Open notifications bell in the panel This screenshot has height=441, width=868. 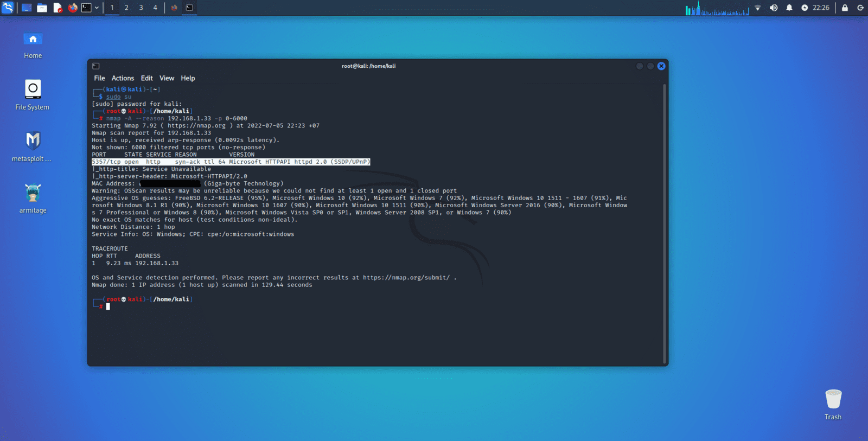pos(789,8)
